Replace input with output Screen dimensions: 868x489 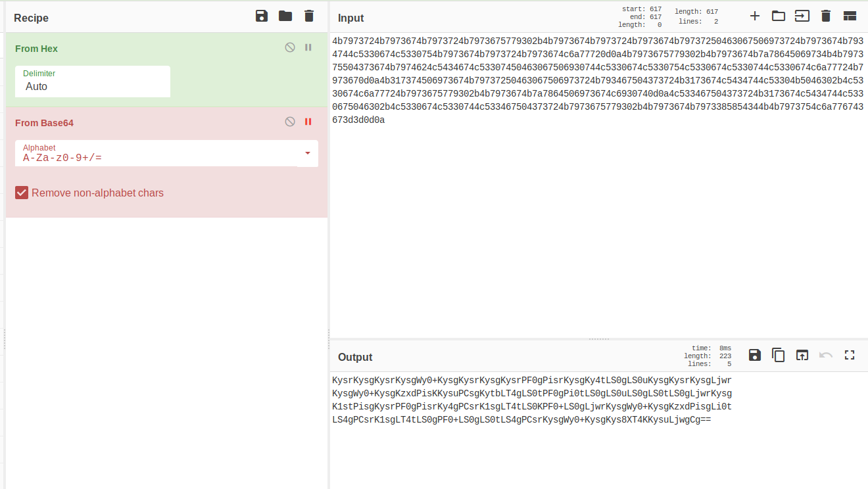(802, 355)
